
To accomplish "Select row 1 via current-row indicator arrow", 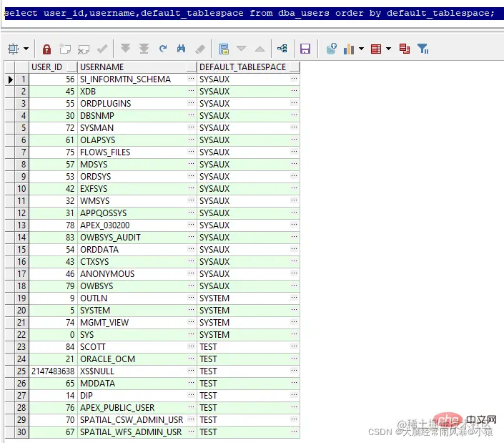I will click(10, 79).
